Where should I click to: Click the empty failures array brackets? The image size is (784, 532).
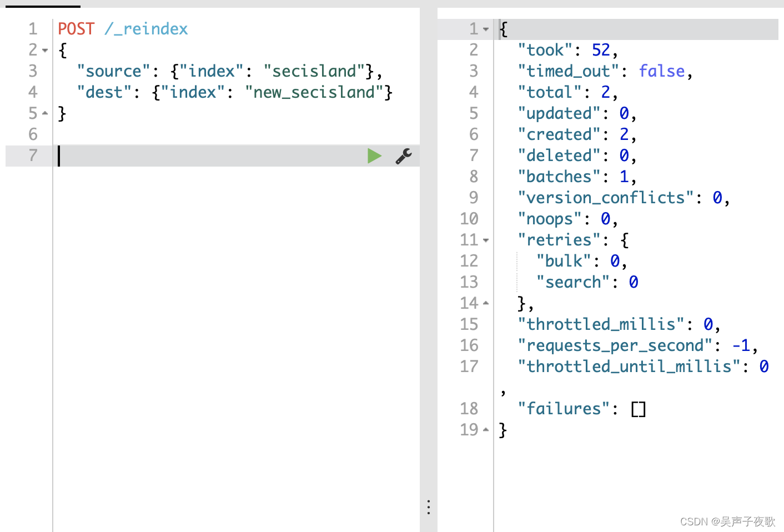(x=639, y=409)
